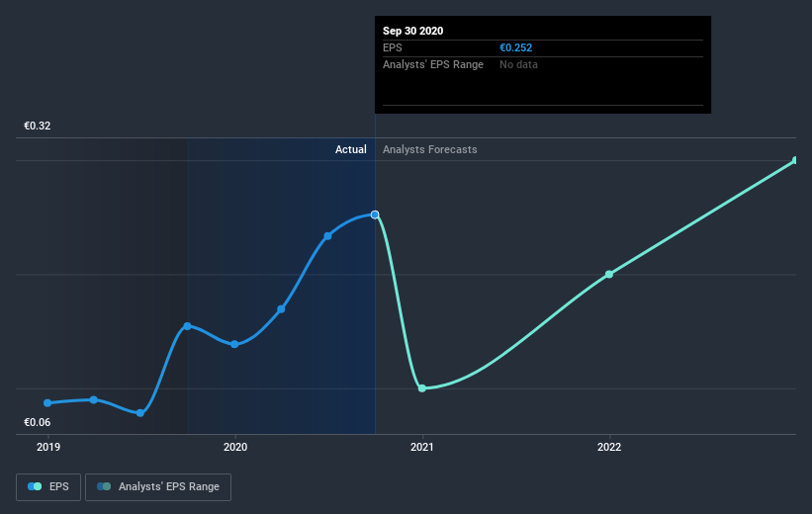Image resolution: width=812 pixels, height=514 pixels.
Task: Click the data point between 2020 and mid-2020
Action: point(281,309)
